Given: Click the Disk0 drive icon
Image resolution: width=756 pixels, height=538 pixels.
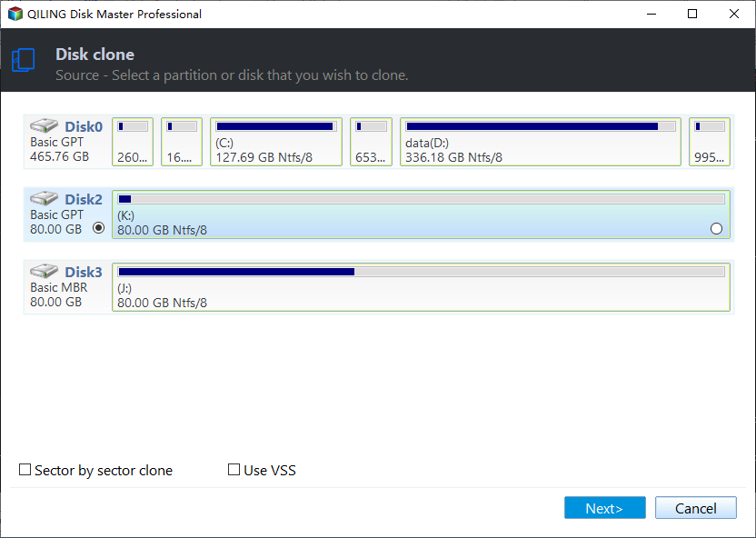Looking at the screenshot, I should coord(44,125).
